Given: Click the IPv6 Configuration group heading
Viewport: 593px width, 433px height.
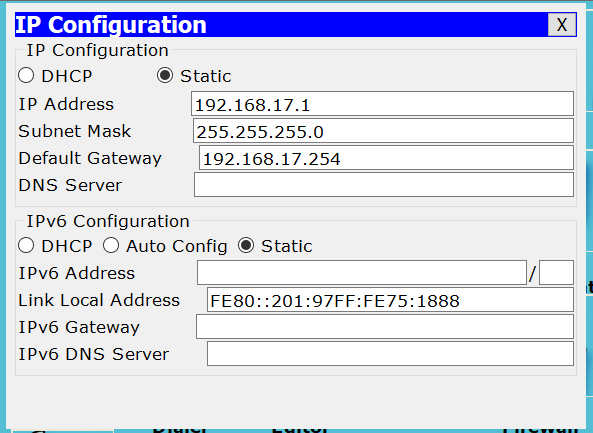Looking at the screenshot, I should pos(108,221).
